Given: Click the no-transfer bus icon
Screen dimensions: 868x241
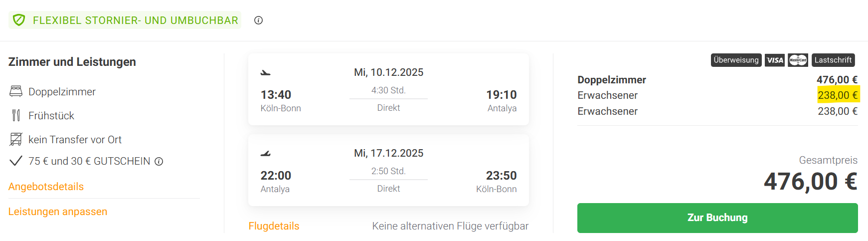Looking at the screenshot, I should 16,139.
